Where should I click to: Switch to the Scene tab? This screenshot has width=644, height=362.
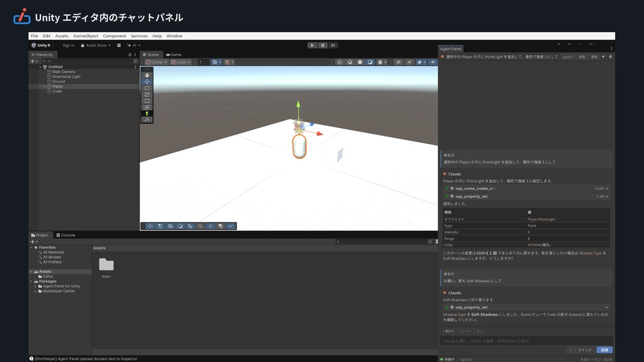click(151, 55)
